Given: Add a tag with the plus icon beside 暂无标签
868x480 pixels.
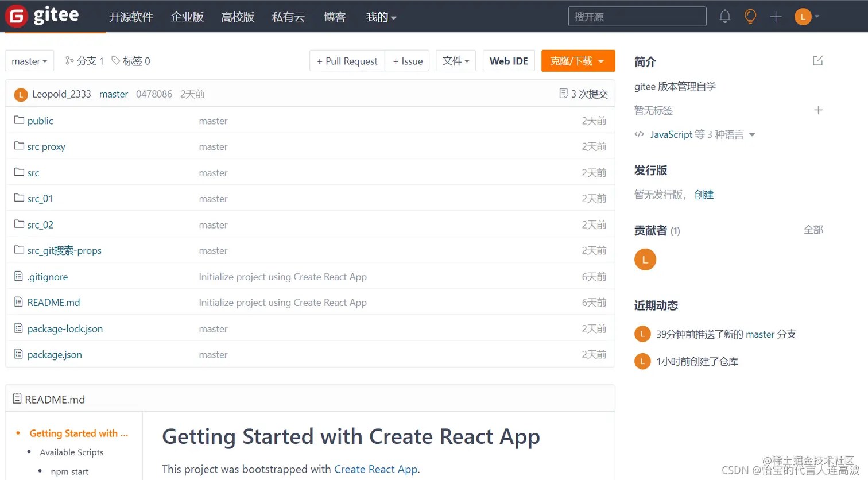Looking at the screenshot, I should 819,110.
